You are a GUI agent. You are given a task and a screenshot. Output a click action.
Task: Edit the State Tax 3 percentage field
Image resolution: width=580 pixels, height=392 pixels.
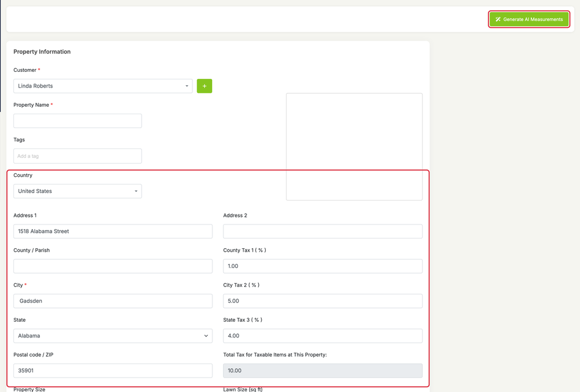point(322,336)
